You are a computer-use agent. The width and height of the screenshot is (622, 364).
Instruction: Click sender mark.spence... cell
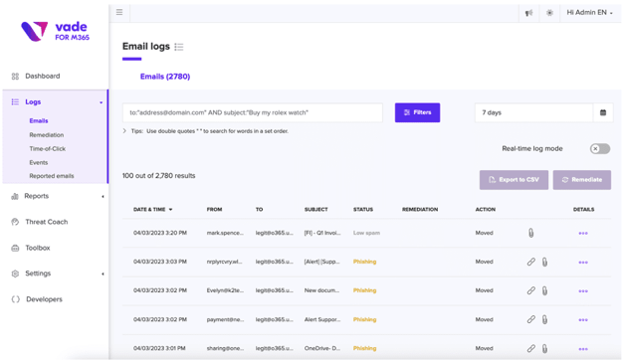(x=225, y=233)
